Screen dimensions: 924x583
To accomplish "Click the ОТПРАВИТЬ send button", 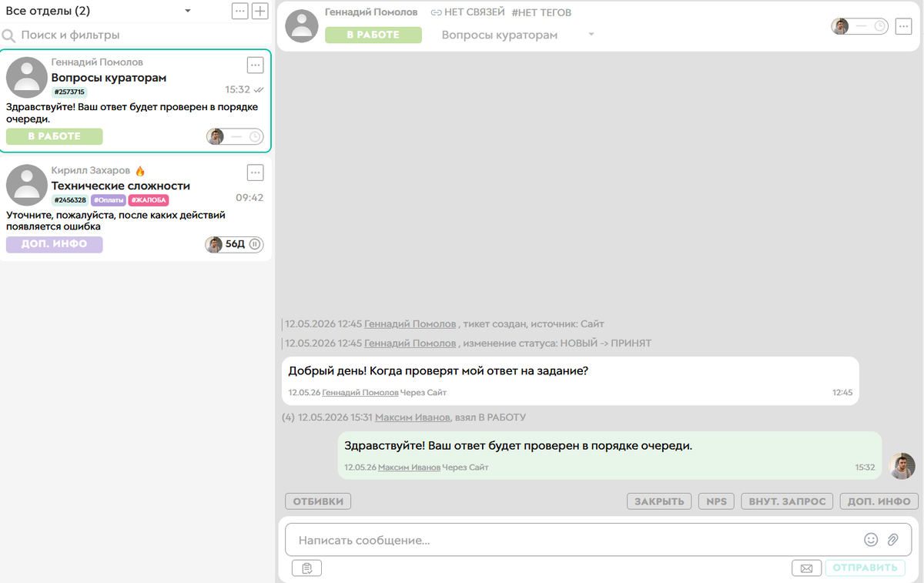I will click(865, 568).
